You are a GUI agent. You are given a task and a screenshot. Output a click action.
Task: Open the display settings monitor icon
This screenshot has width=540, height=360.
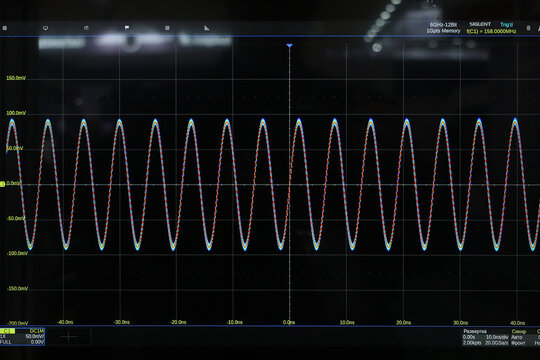click(45, 28)
